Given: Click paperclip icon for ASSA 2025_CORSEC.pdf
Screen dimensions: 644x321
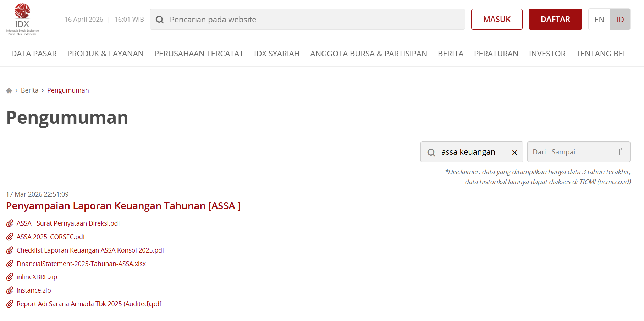Looking at the screenshot, I should (x=10, y=237).
